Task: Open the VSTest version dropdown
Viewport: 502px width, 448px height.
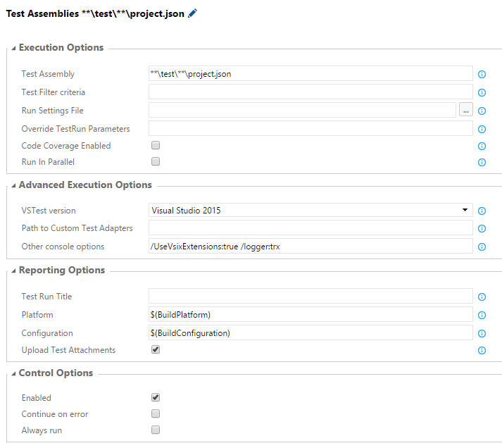Action: [x=310, y=210]
